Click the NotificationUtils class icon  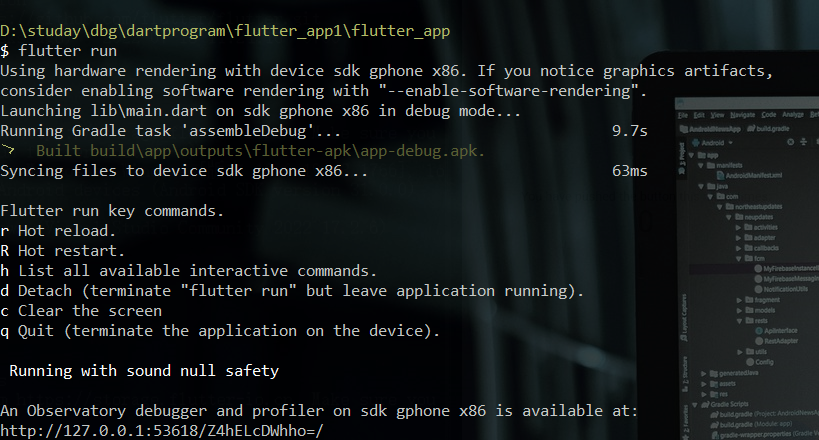pyautogui.click(x=758, y=289)
